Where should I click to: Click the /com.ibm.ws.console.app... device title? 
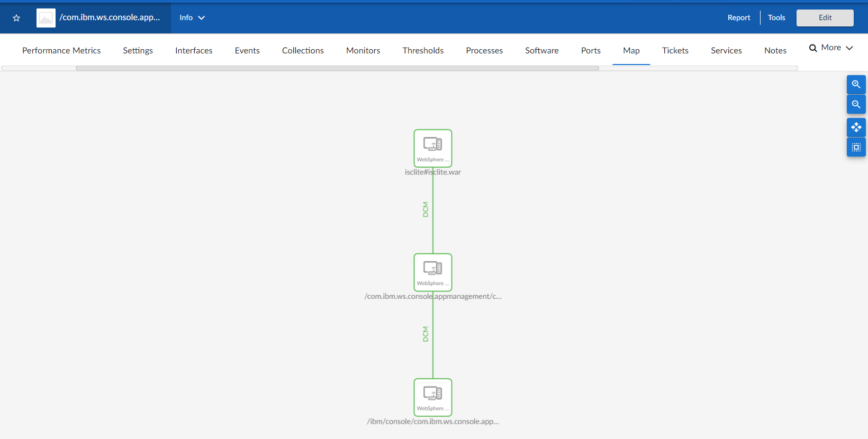(x=110, y=17)
